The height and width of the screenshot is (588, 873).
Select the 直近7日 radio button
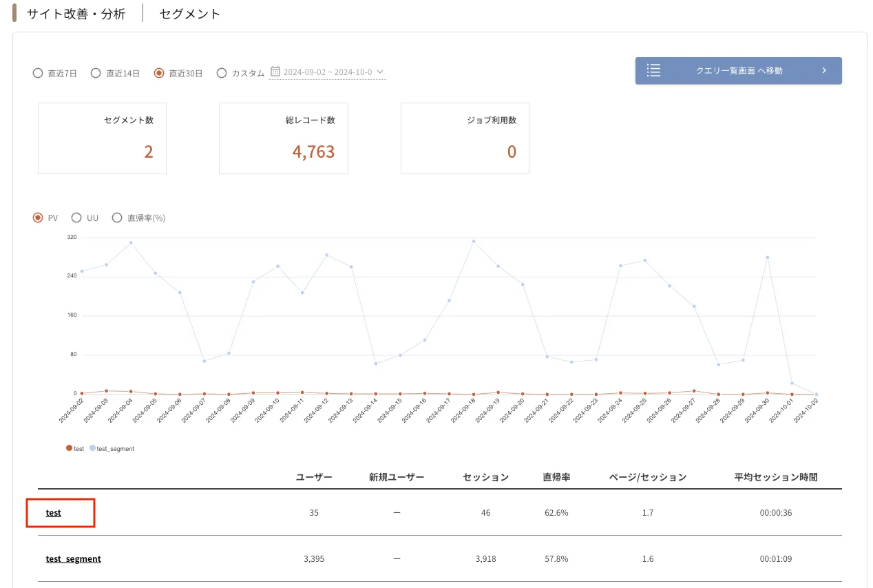pyautogui.click(x=38, y=73)
